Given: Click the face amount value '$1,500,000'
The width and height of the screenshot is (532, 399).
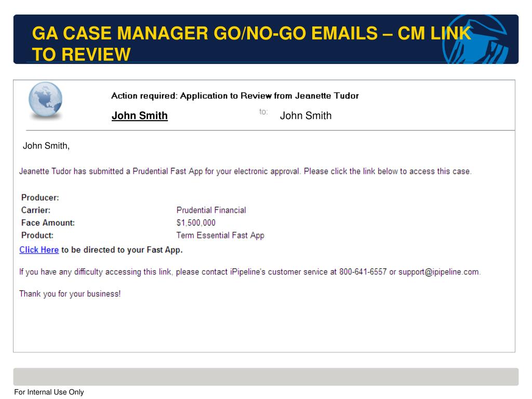Looking at the screenshot, I should 196,223.
